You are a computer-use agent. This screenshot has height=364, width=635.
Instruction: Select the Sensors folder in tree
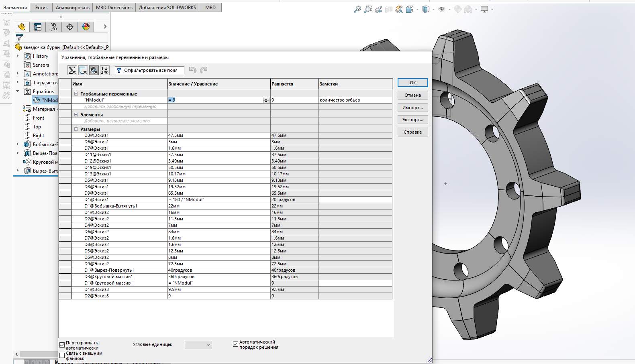click(x=37, y=65)
